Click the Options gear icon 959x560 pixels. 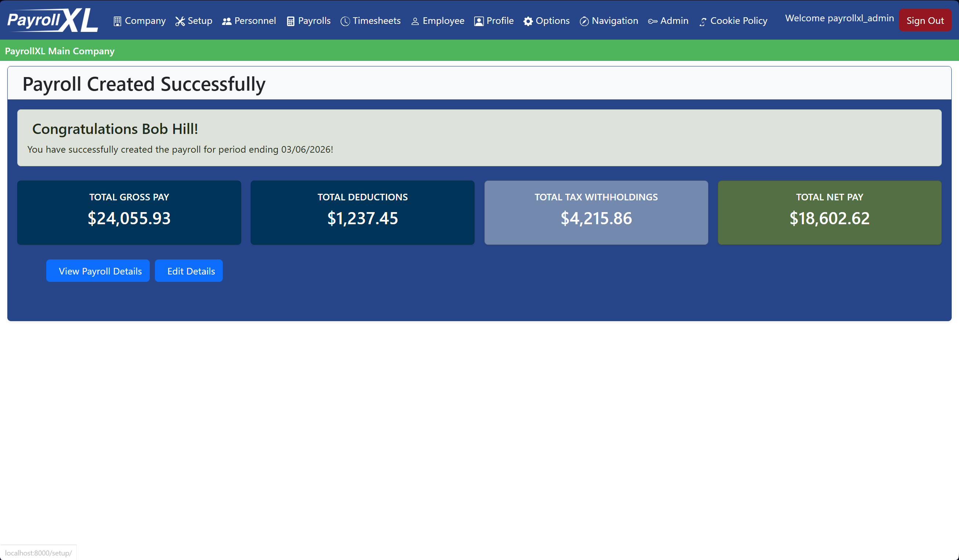click(528, 21)
